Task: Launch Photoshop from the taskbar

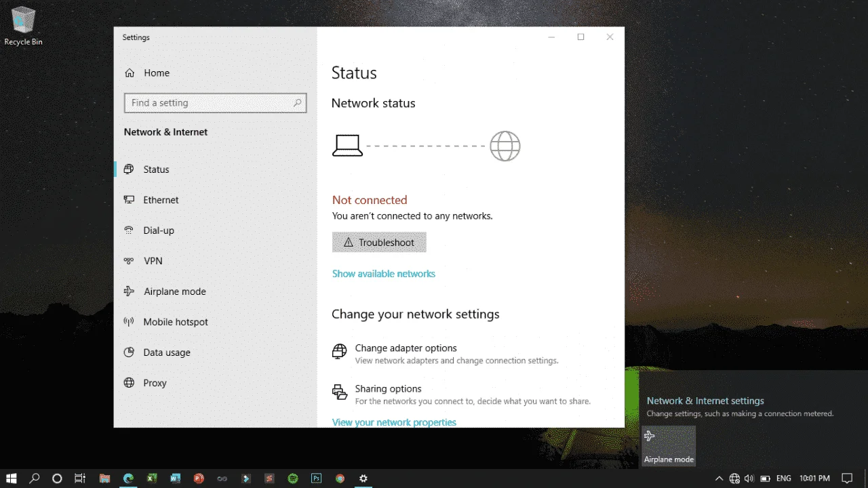Action: [x=316, y=478]
